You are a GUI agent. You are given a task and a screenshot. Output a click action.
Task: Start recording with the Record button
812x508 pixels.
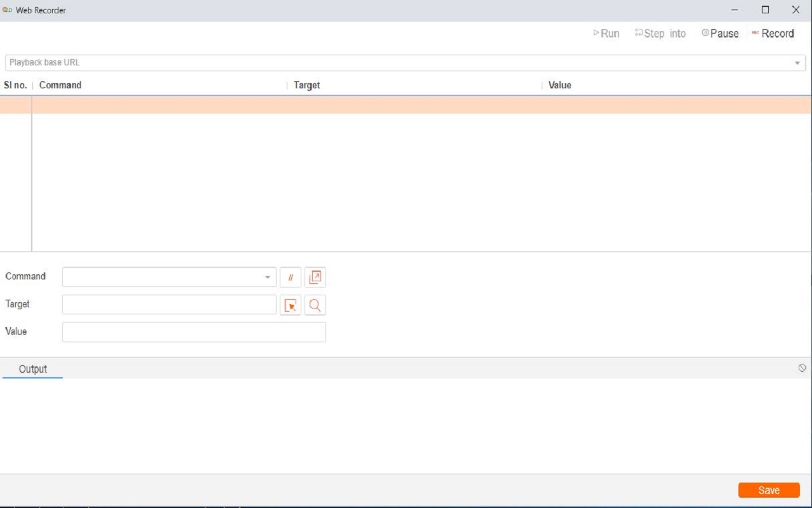(x=773, y=34)
